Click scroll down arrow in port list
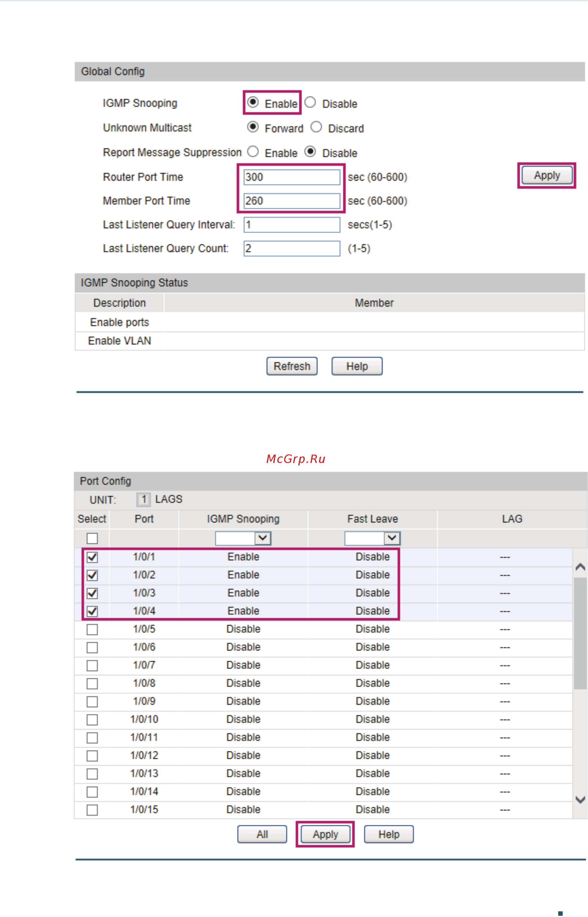Viewport: 588px width, 917px height. point(580,799)
